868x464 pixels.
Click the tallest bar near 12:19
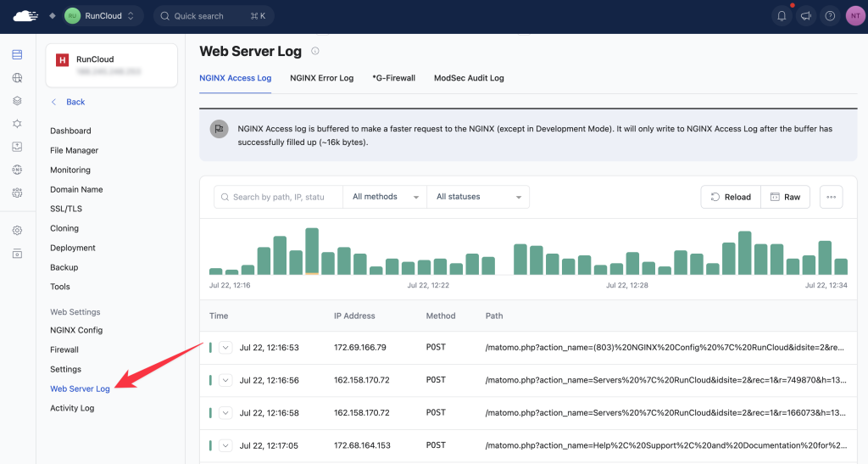pos(312,251)
